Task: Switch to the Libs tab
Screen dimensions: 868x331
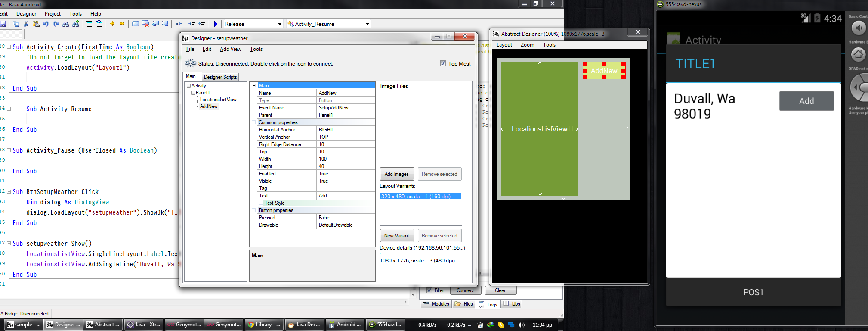Action: click(x=512, y=304)
